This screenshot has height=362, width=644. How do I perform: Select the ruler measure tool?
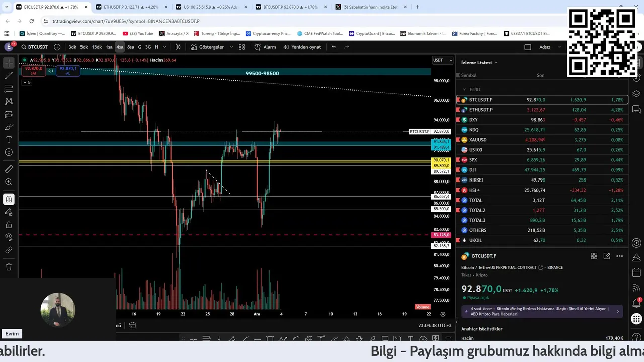pos(9,169)
